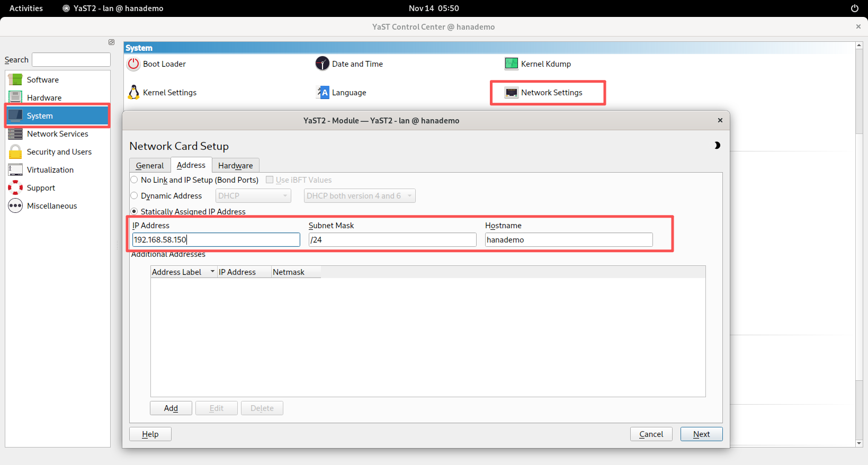
Task: Click Additional Addresses label
Action: [x=168, y=255]
